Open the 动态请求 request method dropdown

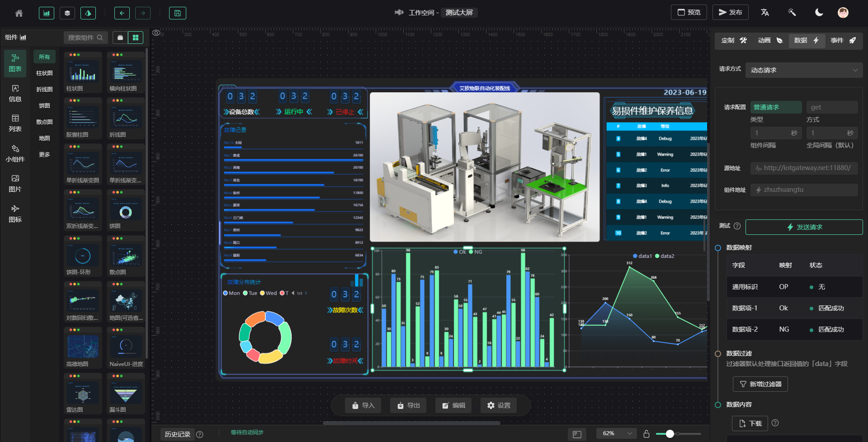coord(804,70)
